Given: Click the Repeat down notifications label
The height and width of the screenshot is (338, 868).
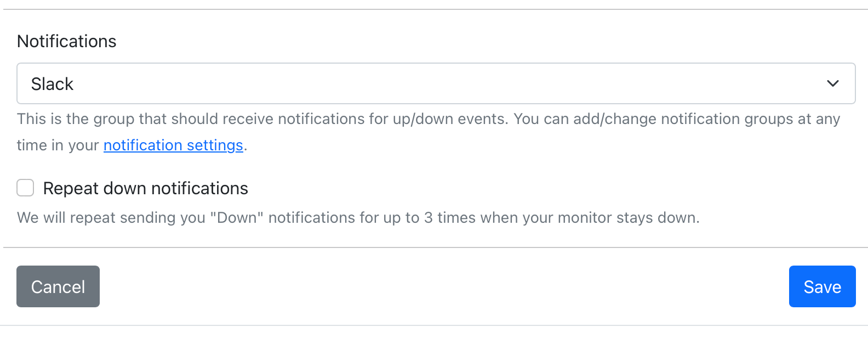Looking at the screenshot, I should (146, 188).
